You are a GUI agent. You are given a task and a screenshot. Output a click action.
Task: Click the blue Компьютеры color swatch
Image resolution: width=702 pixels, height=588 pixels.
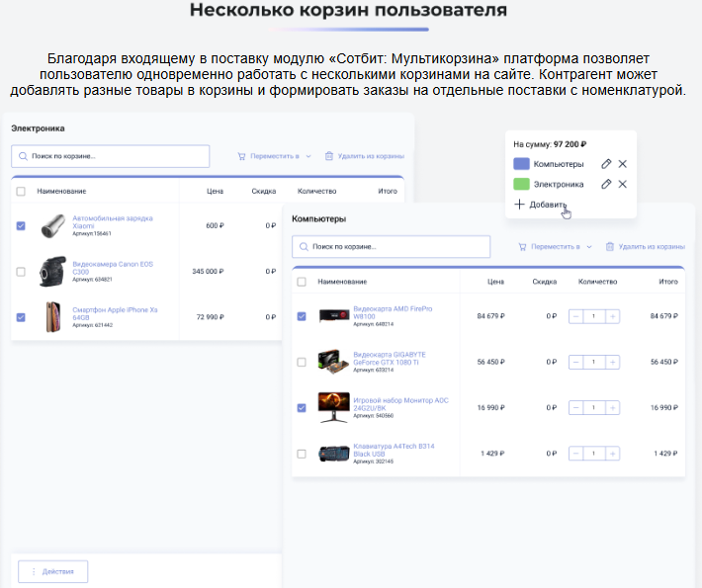coord(521,164)
